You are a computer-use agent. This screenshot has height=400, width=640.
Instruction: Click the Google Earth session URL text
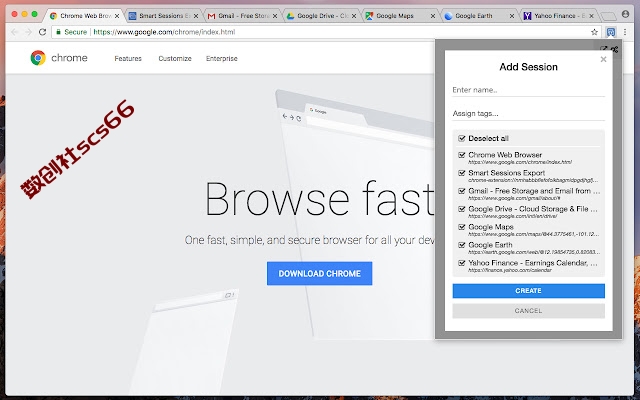click(534, 252)
